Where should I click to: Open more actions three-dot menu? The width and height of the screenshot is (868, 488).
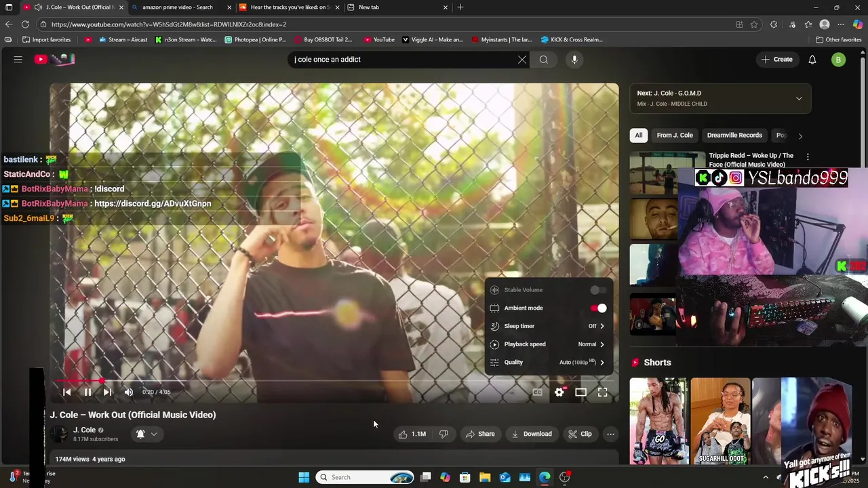610,434
